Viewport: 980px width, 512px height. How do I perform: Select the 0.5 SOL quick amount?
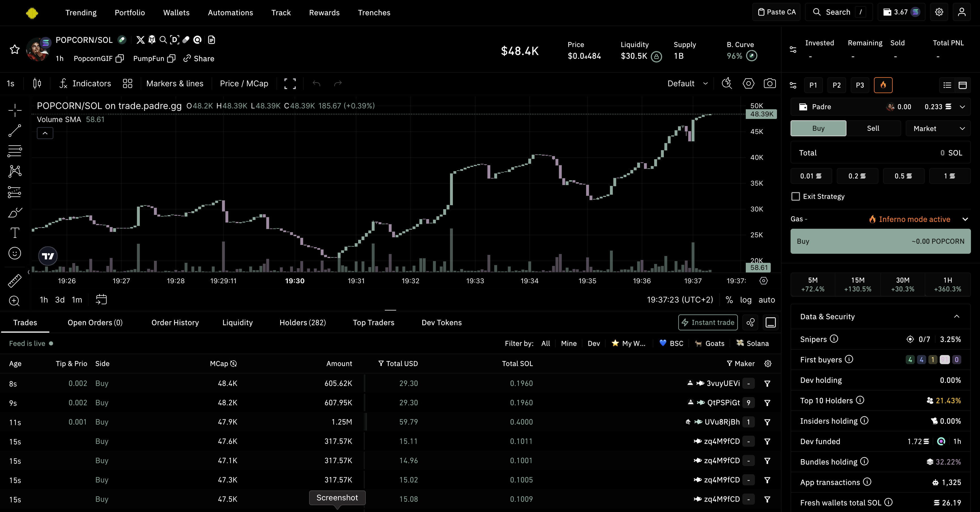pyautogui.click(x=903, y=176)
